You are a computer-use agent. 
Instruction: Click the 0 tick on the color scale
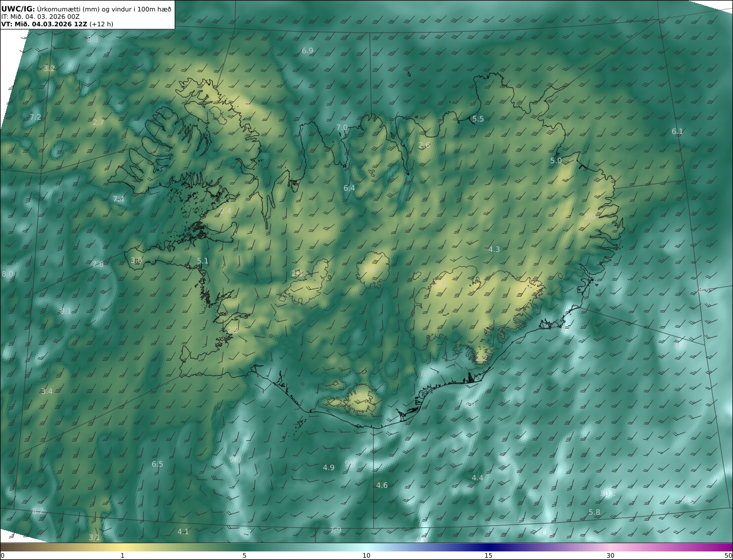point(2,555)
